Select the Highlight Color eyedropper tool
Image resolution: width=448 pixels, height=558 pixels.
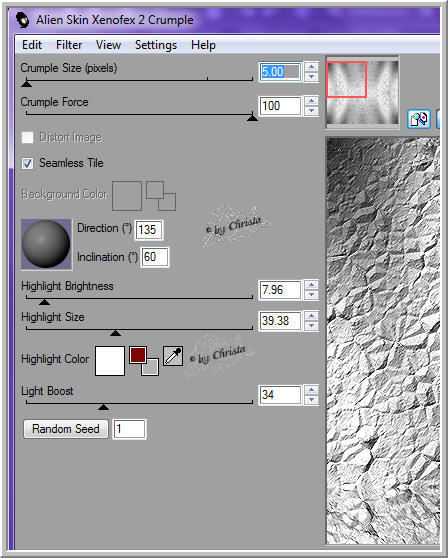pos(173,356)
